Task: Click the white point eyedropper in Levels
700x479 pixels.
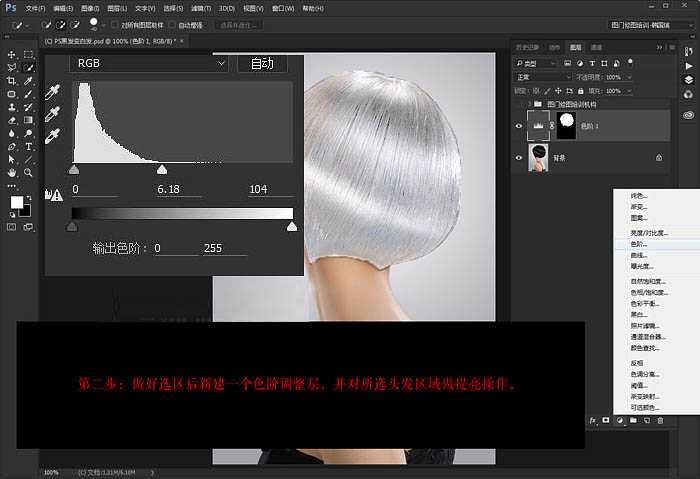Action: tap(54, 135)
